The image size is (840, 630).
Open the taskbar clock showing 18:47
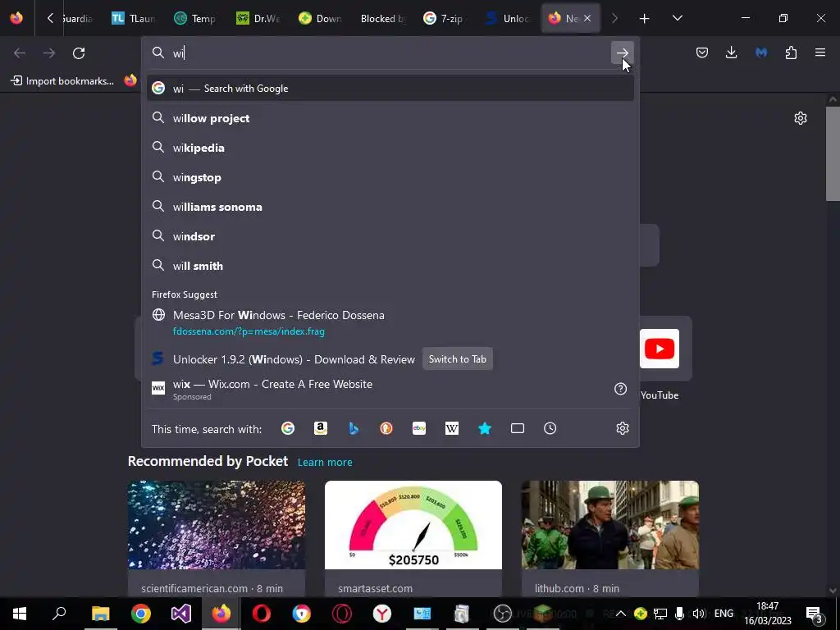point(768,614)
